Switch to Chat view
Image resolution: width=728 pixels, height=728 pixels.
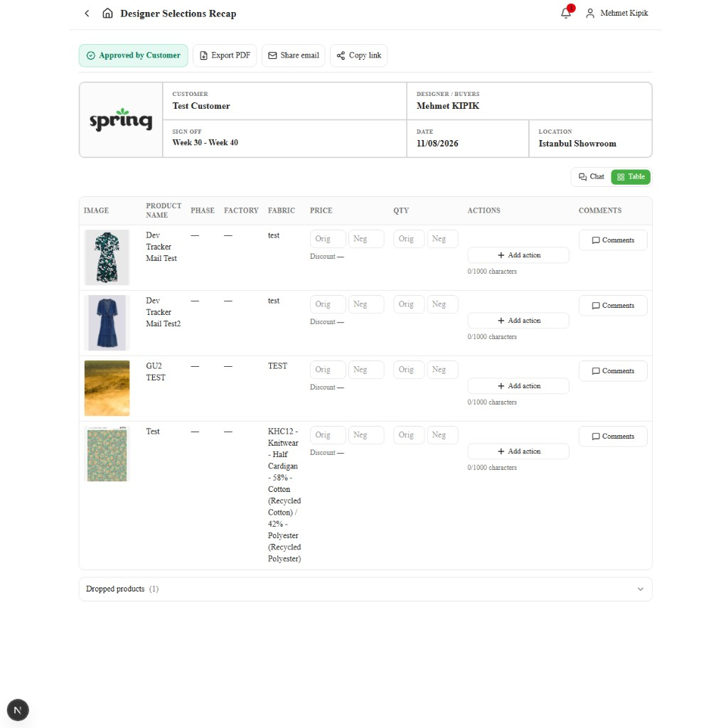(591, 177)
